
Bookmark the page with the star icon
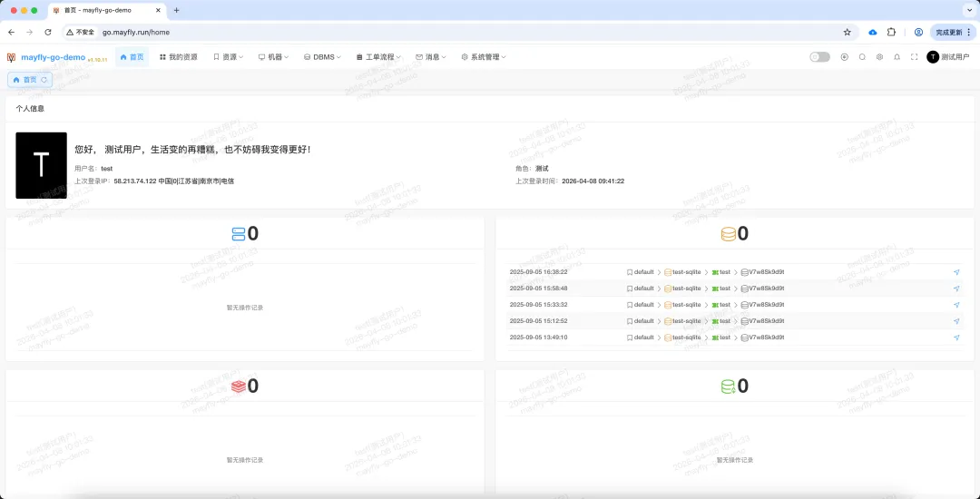(848, 32)
